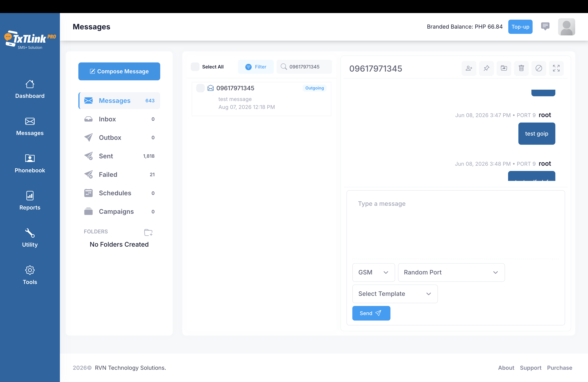Open the Inbox folder
588x382 pixels.
(119, 119)
